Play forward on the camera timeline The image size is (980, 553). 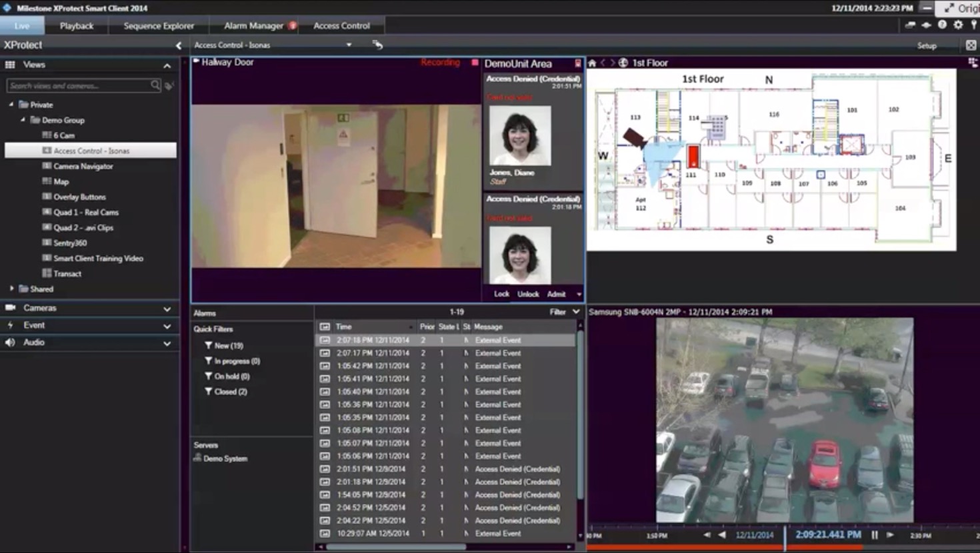[x=890, y=535]
